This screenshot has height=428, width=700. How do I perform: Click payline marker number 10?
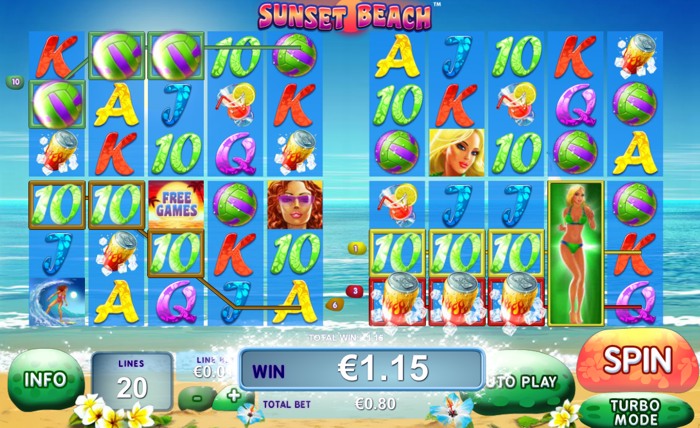pos(15,82)
